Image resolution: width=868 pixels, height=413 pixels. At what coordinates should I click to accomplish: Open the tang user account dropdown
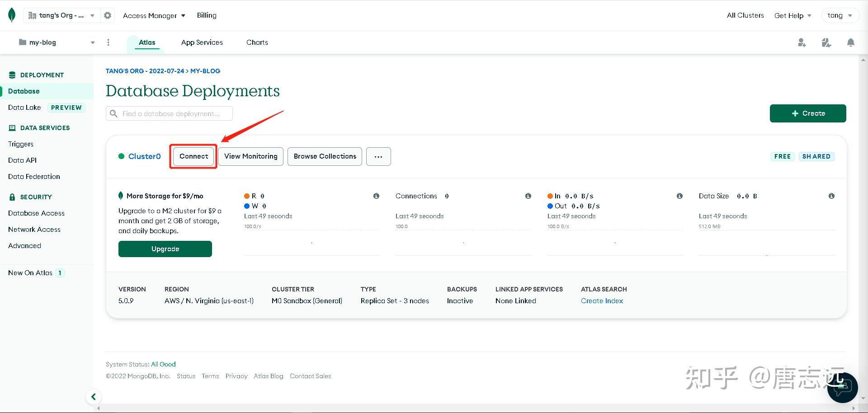pos(840,15)
